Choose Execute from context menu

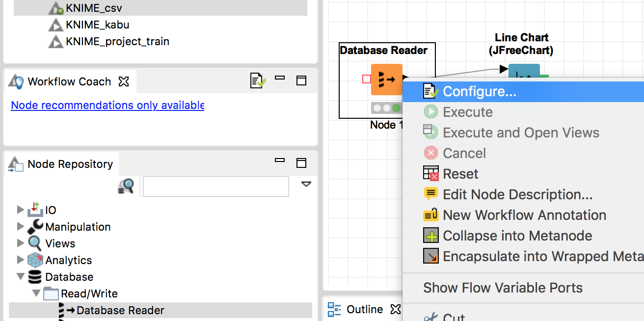[x=468, y=112]
